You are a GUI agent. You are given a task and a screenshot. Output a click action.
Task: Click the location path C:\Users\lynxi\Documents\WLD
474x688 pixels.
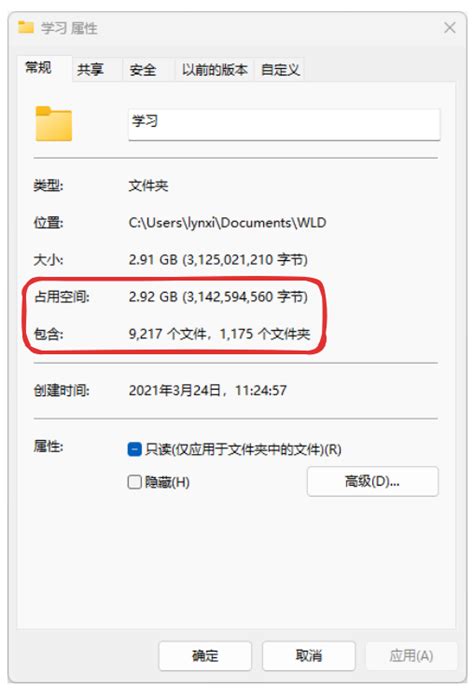click(x=227, y=223)
